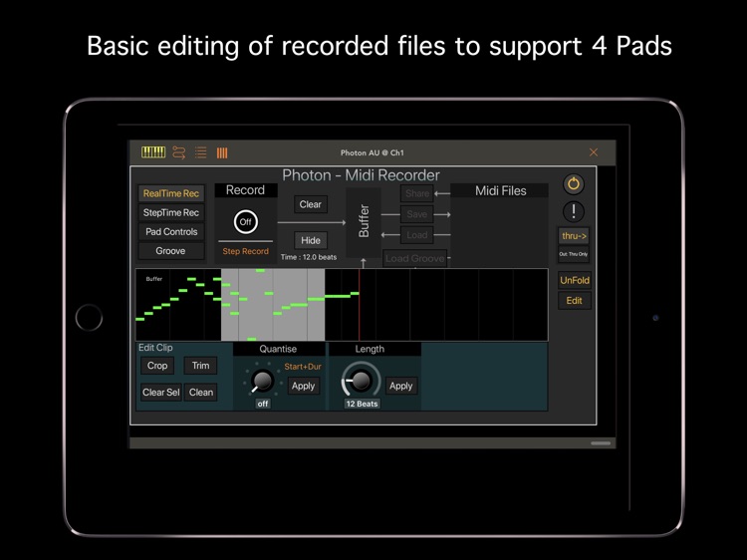Click the Midi Files list header
Image resolution: width=747 pixels, height=560 pixels.
tap(500, 191)
